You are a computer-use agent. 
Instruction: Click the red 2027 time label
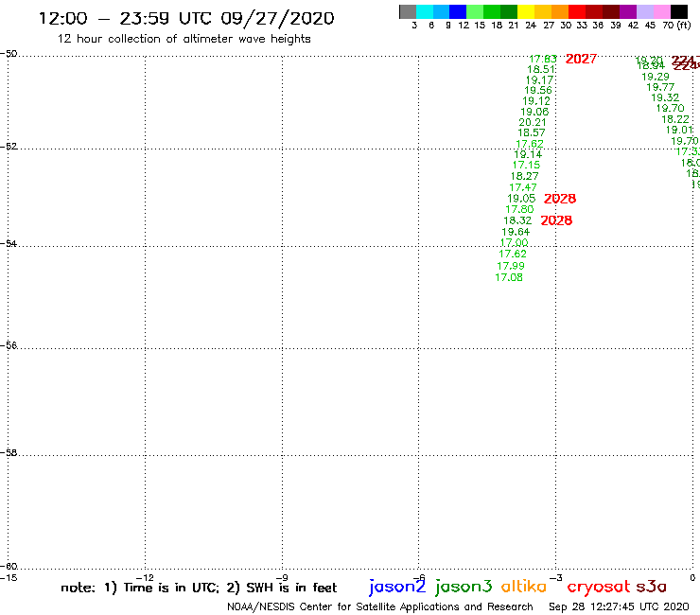coord(581,59)
